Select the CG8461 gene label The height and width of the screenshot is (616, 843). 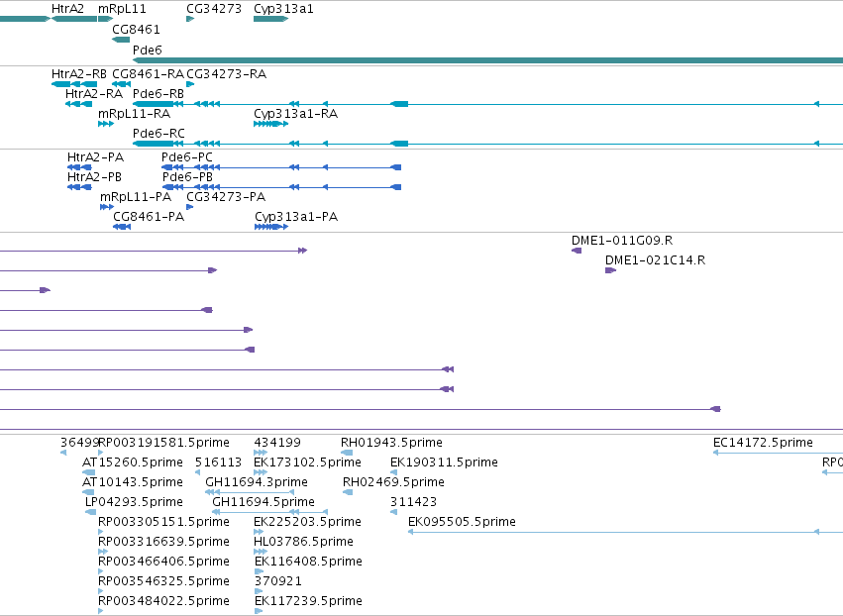pyautogui.click(x=136, y=29)
